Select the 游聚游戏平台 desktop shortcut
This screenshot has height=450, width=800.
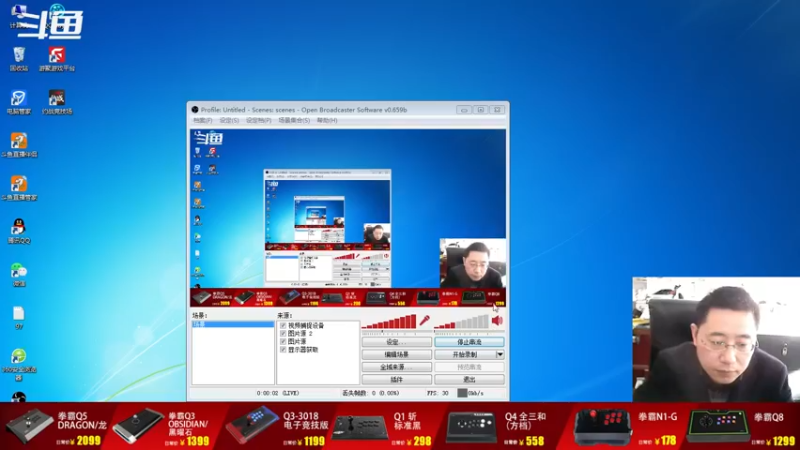(57, 59)
